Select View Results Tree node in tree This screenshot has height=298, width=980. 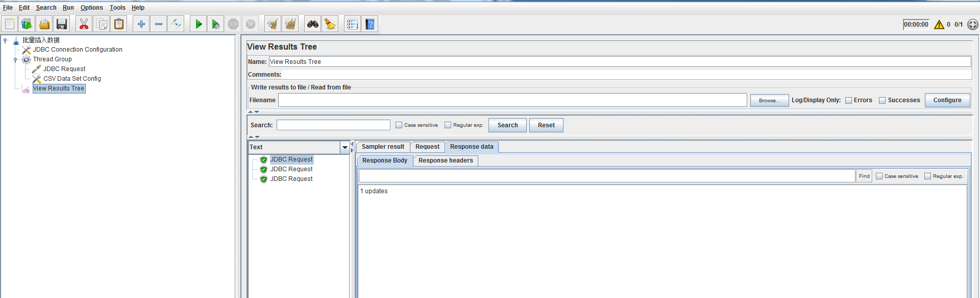(x=59, y=88)
